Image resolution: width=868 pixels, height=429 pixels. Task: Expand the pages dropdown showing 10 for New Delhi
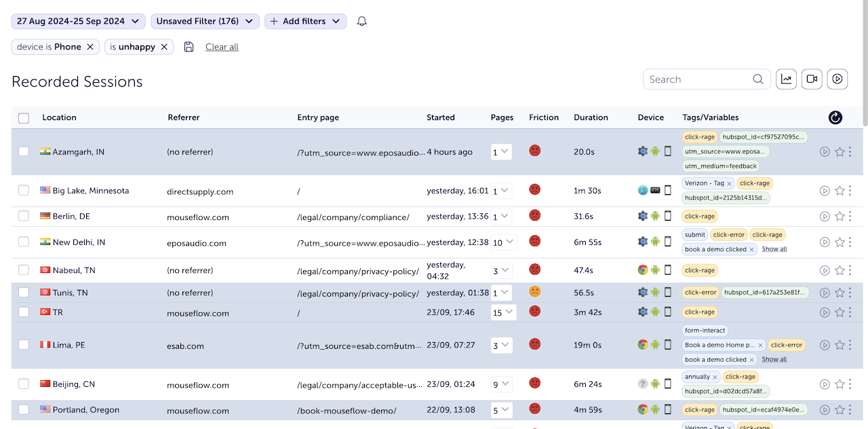(x=504, y=242)
